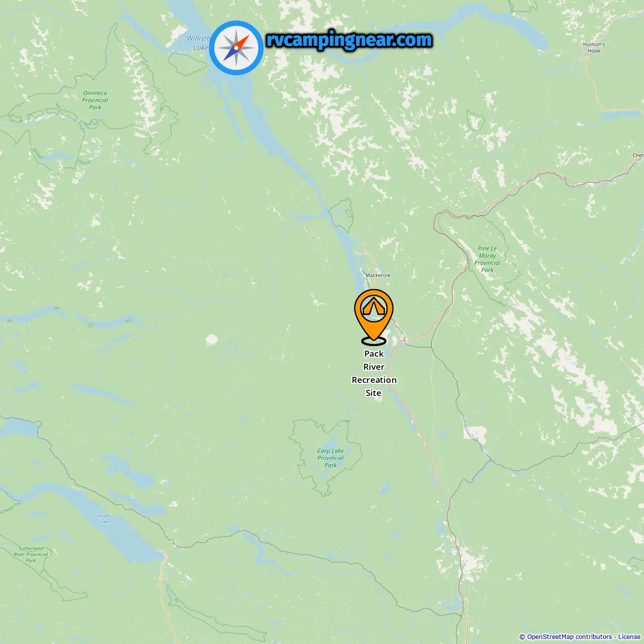Image resolution: width=644 pixels, height=644 pixels.
Task: Click the Chetwynd label at right edge
Action: click(x=638, y=155)
